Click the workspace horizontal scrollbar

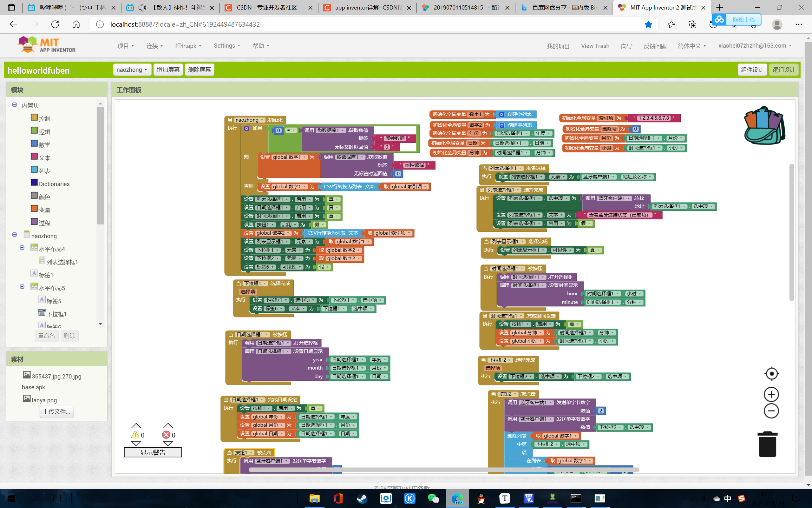tap(443, 470)
